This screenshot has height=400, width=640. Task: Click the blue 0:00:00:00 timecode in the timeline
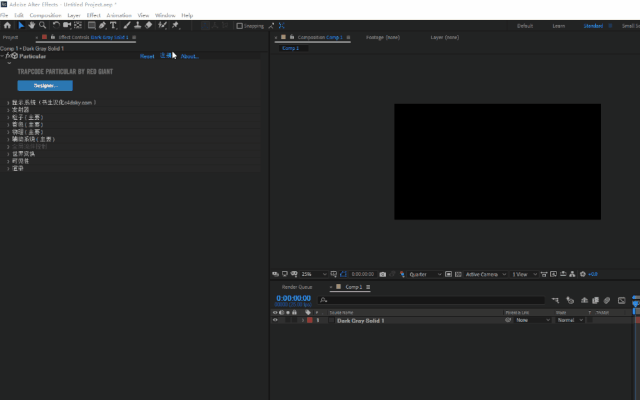[293, 298]
